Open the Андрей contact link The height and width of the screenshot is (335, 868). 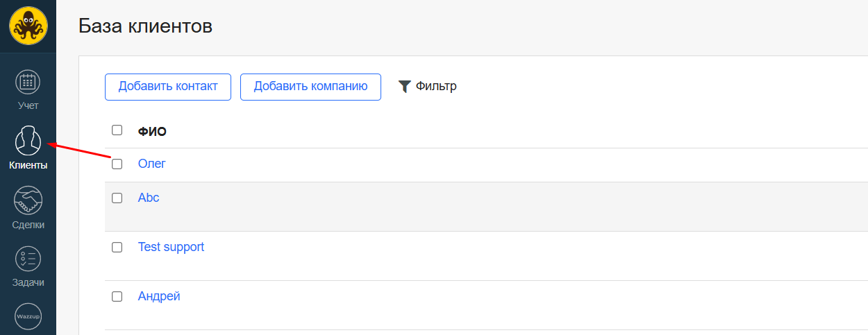tap(159, 296)
